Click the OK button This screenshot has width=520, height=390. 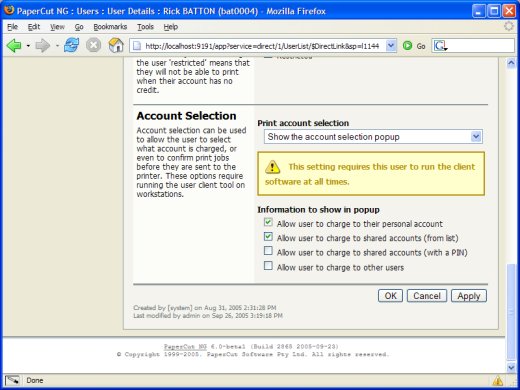point(390,296)
